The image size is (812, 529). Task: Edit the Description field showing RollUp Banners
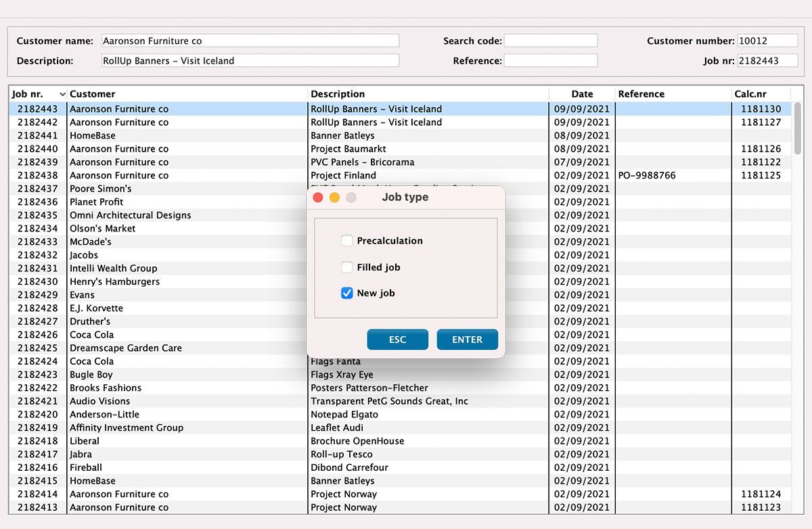tap(250, 60)
